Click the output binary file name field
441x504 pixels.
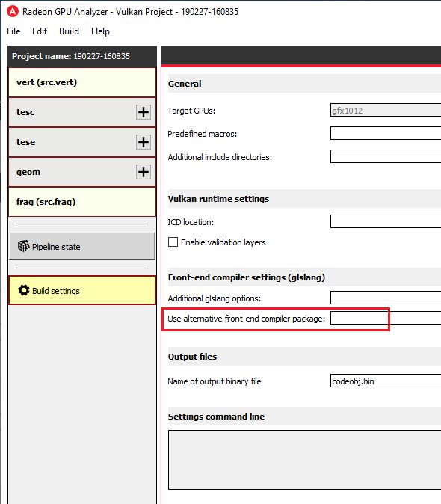pos(386,381)
